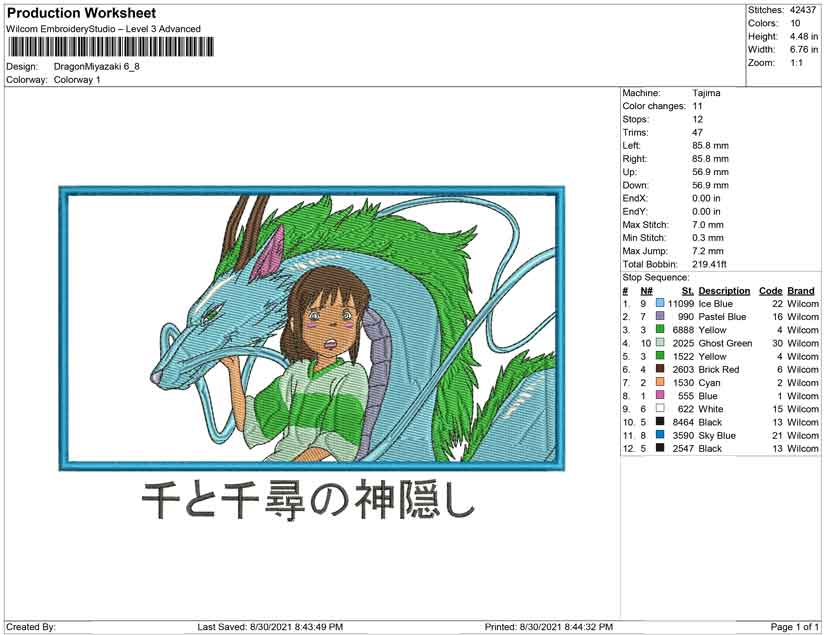Click the Trims value 47

coord(697,132)
